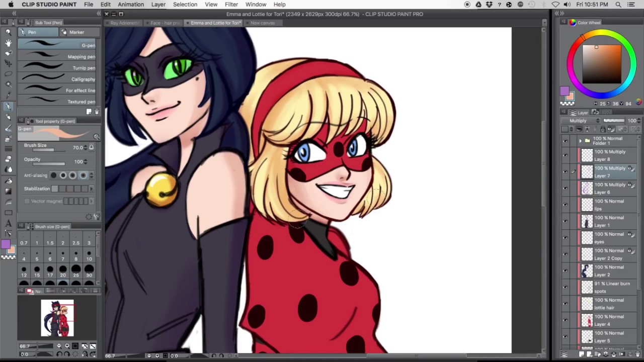This screenshot has width=644, height=362.
Task: Choose brush size 12 preset
Action: (x=24, y=271)
